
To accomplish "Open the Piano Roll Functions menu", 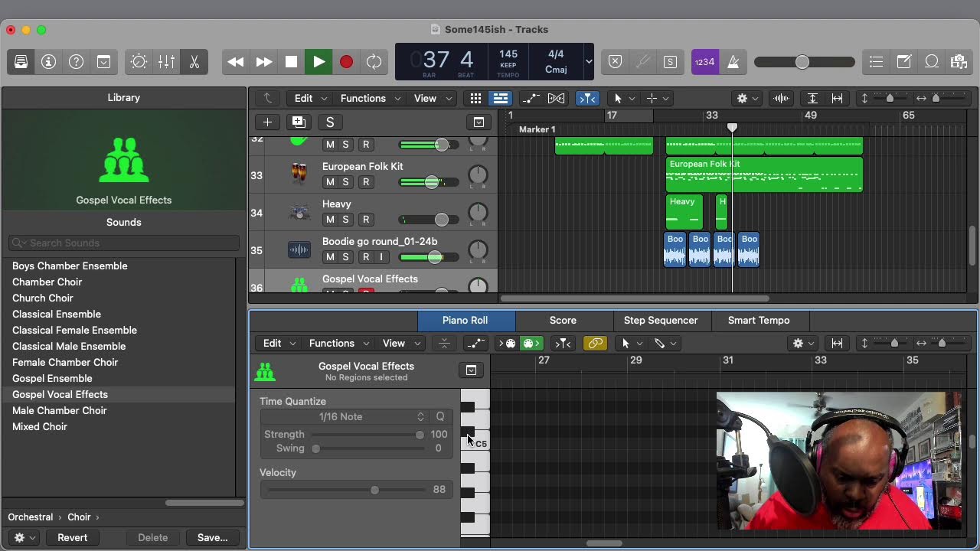I will (338, 343).
